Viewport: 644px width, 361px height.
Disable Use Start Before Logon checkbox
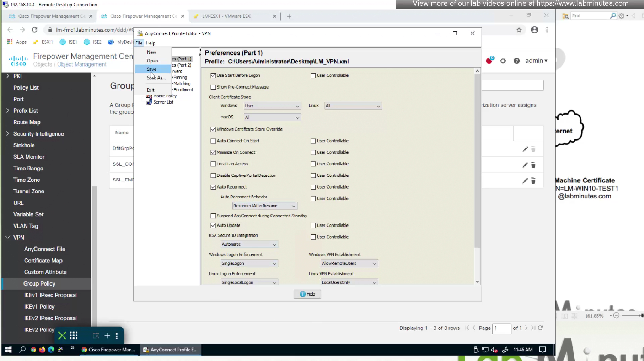(x=213, y=76)
